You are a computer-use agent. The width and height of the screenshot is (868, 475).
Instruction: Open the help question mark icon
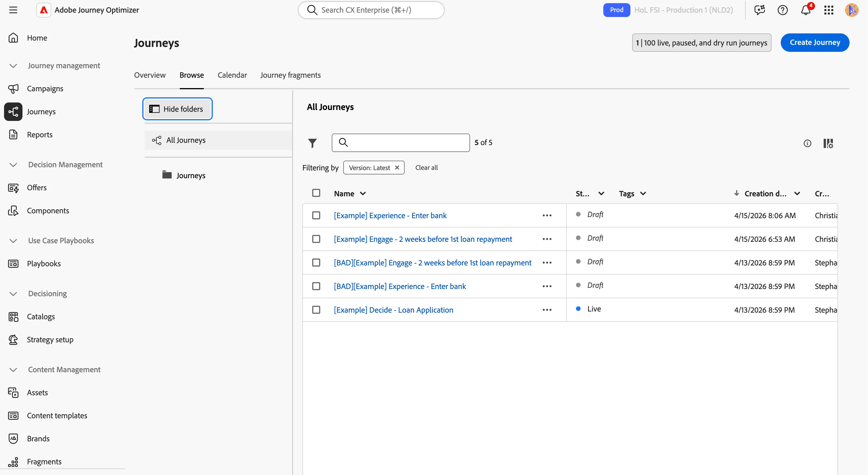tap(782, 10)
